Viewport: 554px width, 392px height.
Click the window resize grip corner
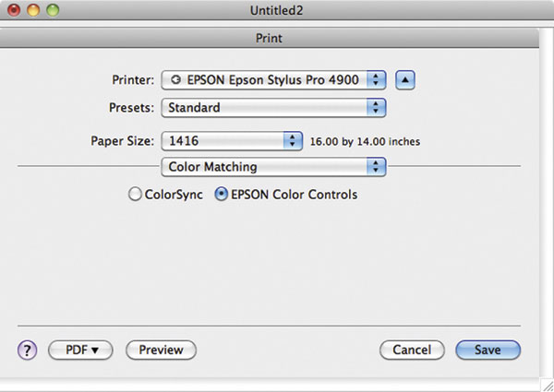click(548, 385)
